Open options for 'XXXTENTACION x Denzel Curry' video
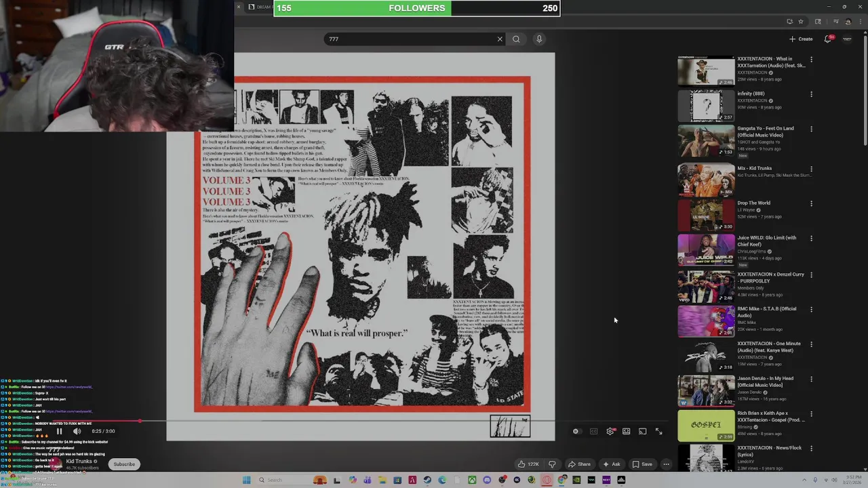868x488 pixels. click(x=811, y=274)
